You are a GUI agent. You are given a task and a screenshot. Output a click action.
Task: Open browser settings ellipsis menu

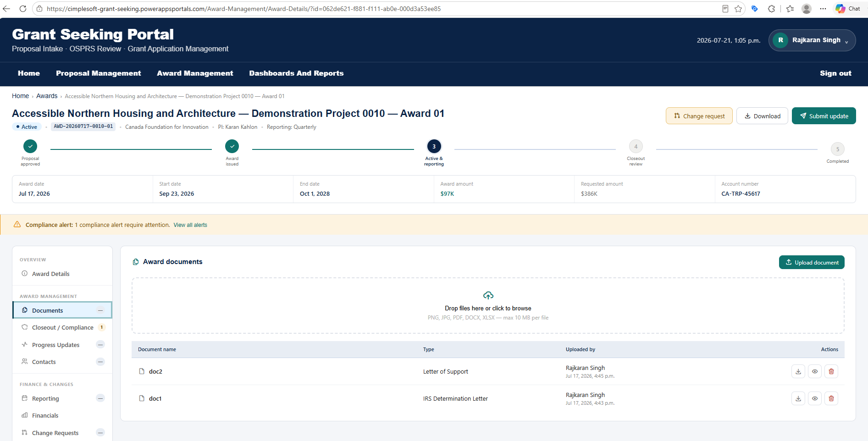pos(823,9)
